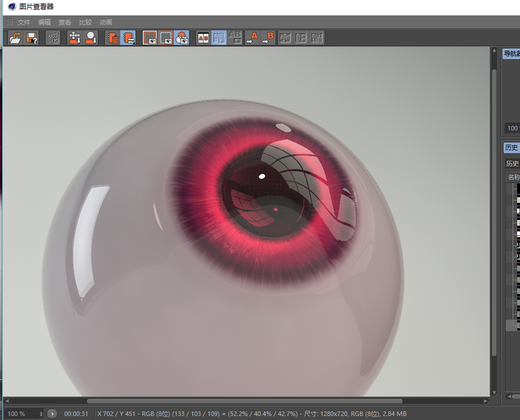Click the grid with down-arrow cache icon
The height and width of the screenshot is (420, 520).
(x=75, y=38)
